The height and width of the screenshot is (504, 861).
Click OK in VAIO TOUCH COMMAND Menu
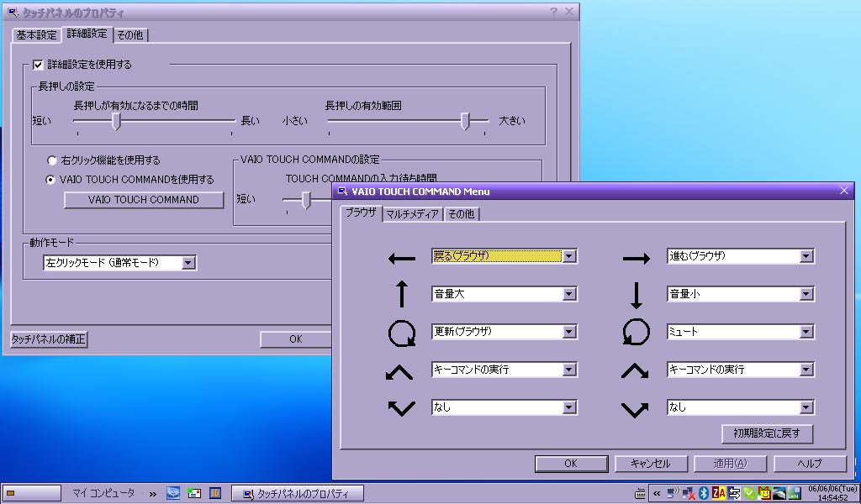click(x=571, y=464)
